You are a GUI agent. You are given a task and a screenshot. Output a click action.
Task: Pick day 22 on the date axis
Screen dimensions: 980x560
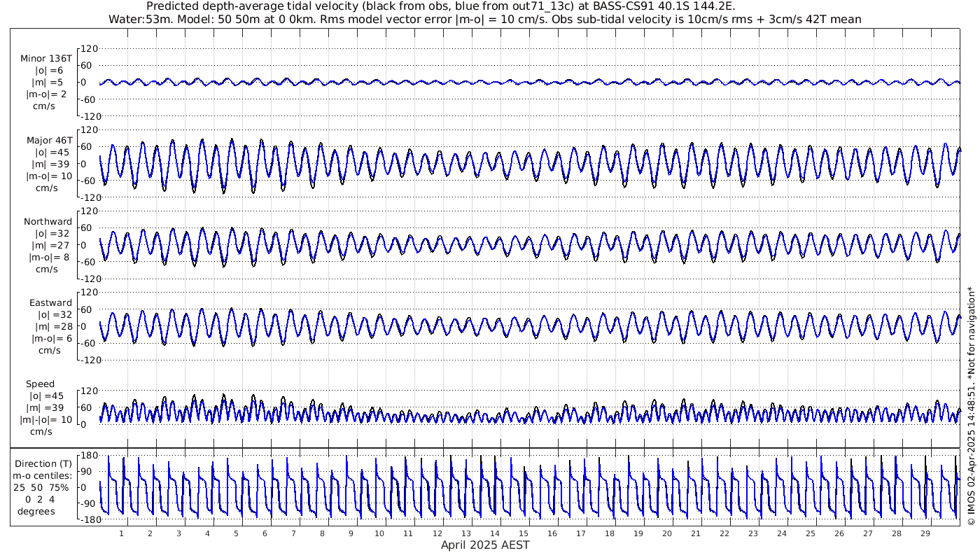(x=724, y=533)
